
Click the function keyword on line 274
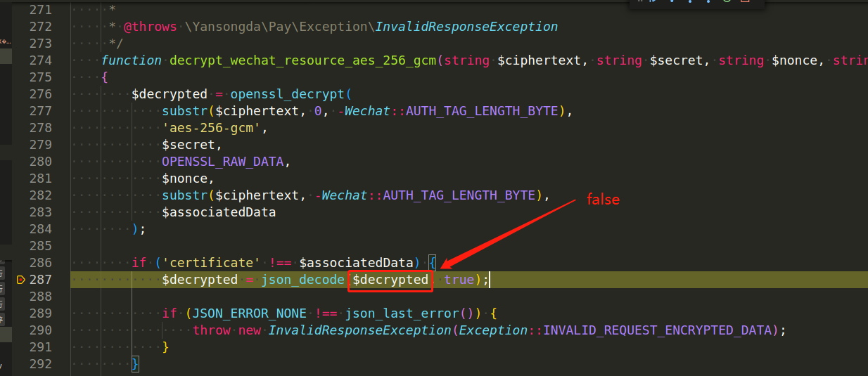[132, 60]
